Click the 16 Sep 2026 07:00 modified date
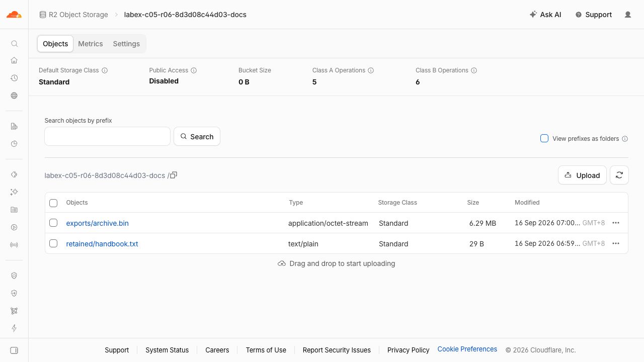Viewport: 644px width, 362px height. click(547, 223)
